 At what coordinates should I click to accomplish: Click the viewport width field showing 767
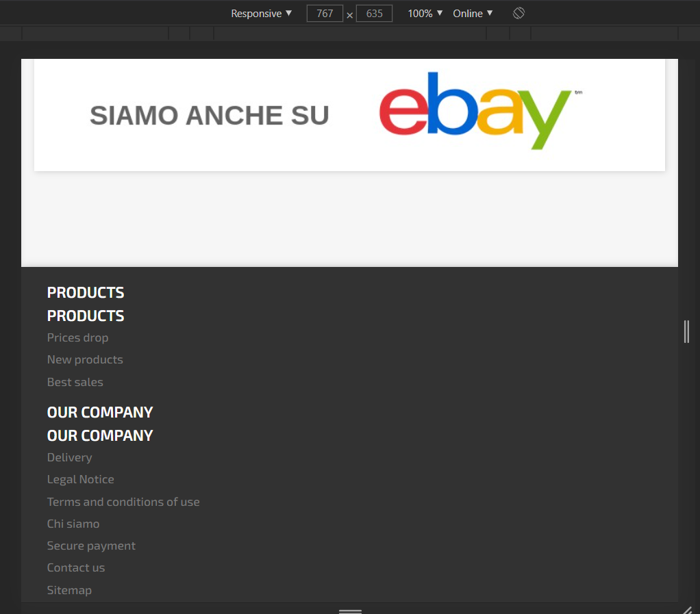pos(325,14)
